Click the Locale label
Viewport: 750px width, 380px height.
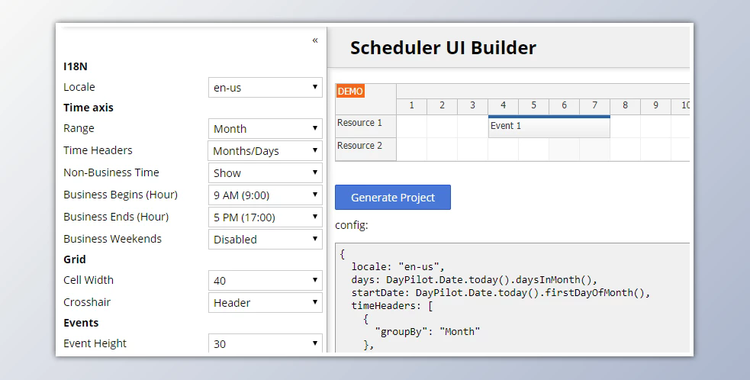[79, 87]
